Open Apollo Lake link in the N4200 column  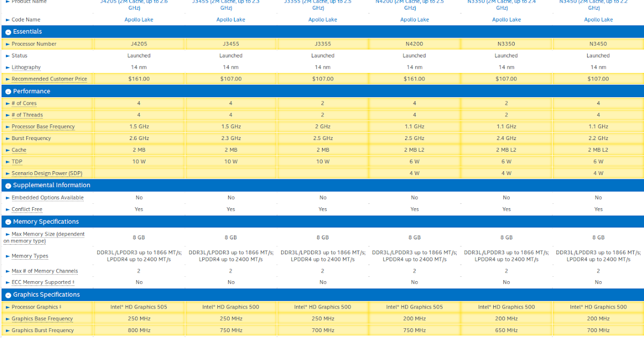pyautogui.click(x=414, y=20)
